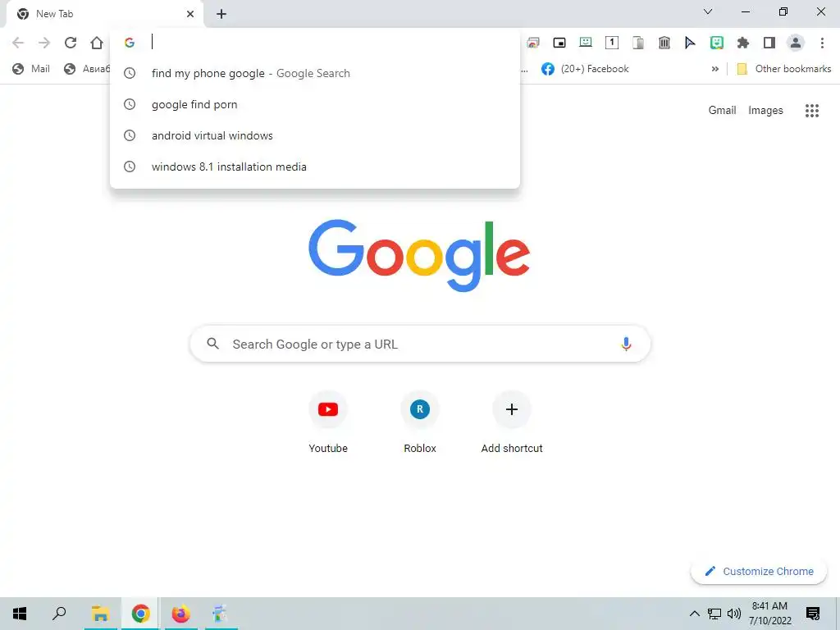840x630 pixels.
Task: Open the profile avatar menu
Action: [796, 43]
